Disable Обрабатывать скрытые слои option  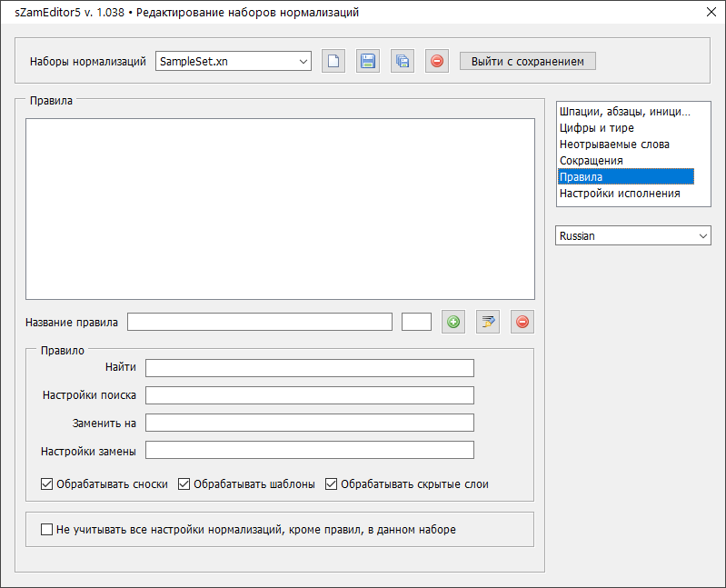pos(331,484)
